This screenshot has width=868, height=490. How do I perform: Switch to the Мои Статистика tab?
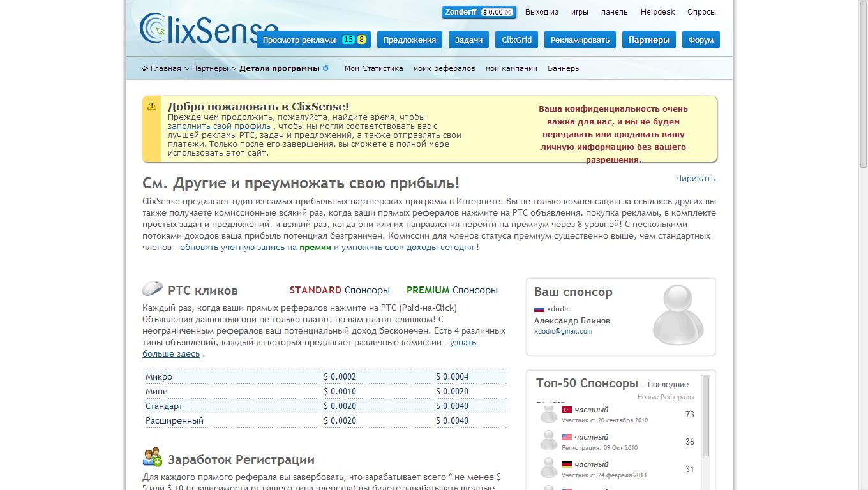coord(374,68)
